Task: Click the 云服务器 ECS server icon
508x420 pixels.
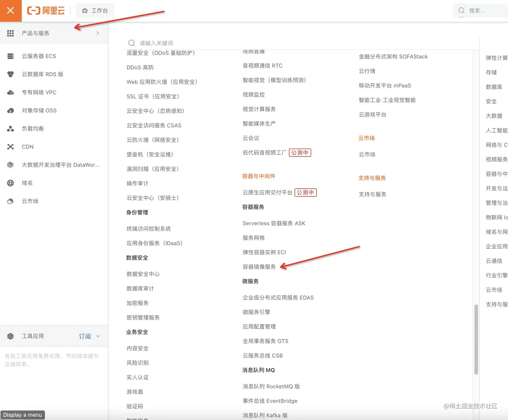Action: [10, 56]
